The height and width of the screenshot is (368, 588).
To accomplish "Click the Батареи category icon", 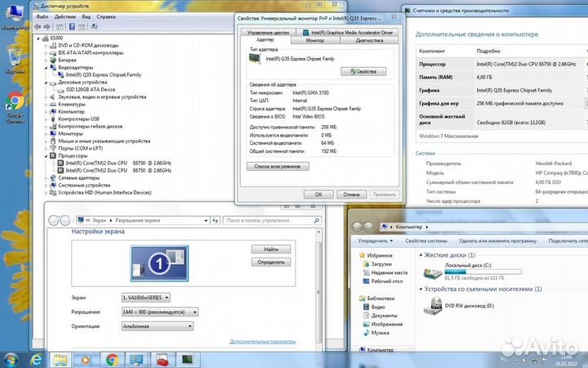I will pos(53,60).
